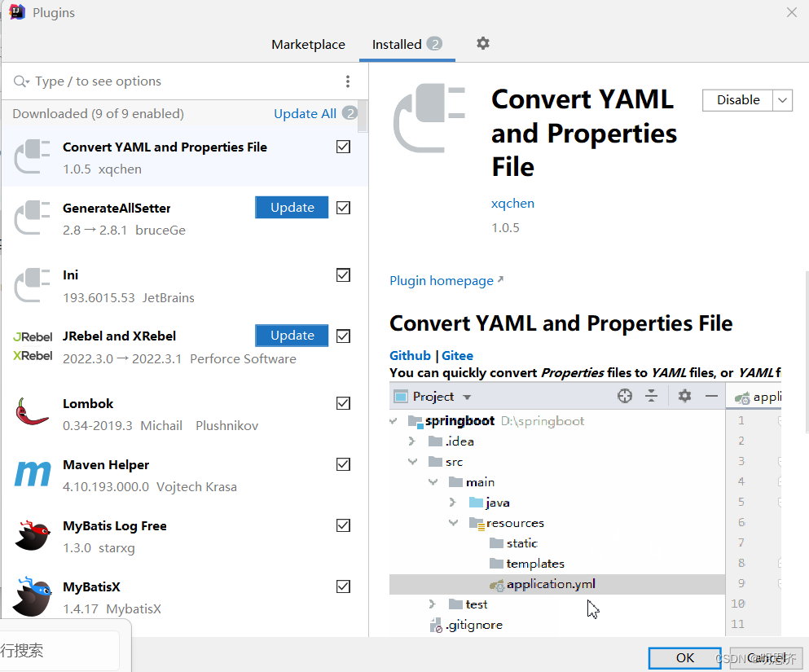Toggle the Maven Helper checkbox
Viewport: 809px width, 672px height.
coord(343,464)
